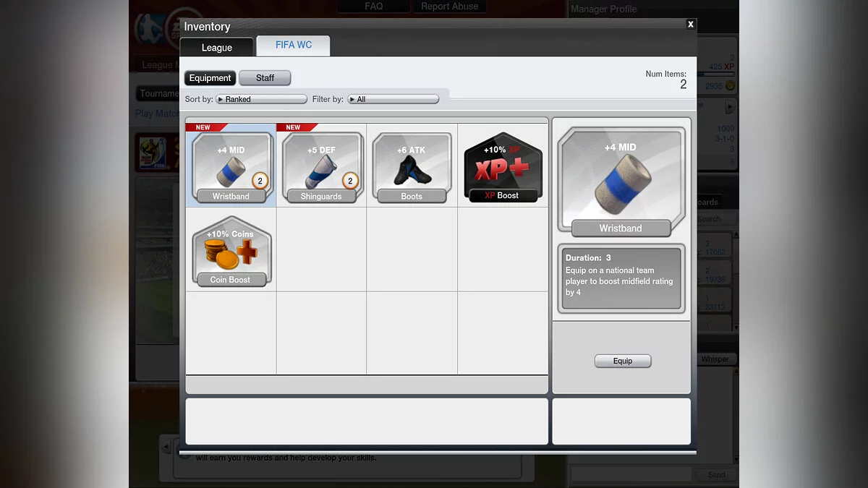The width and height of the screenshot is (868, 488).
Task: Switch to the FIFA WC tab
Action: 294,46
